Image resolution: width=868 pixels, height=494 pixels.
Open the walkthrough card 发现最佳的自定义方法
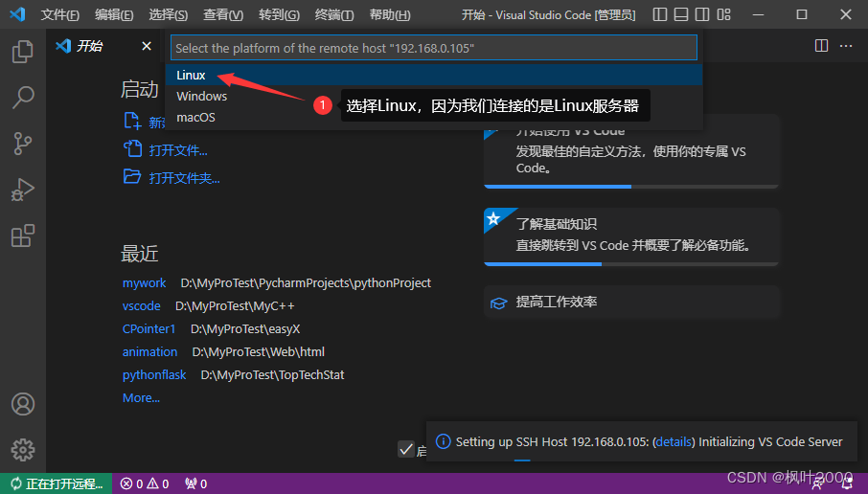coord(631,152)
